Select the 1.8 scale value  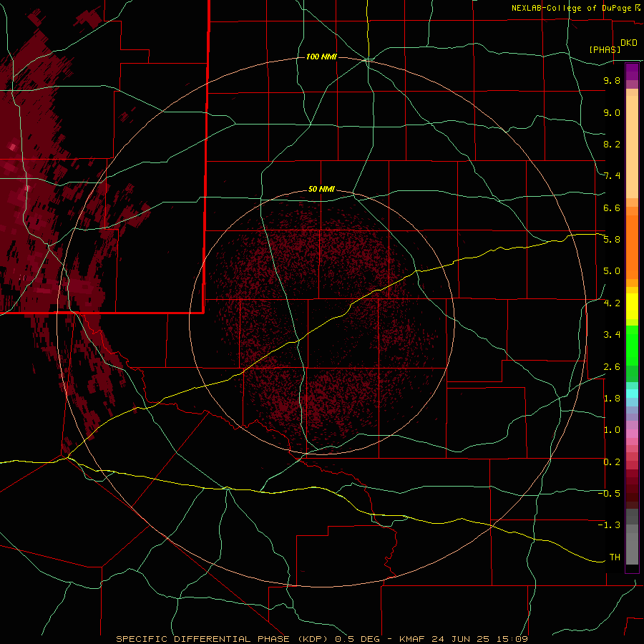click(612, 399)
